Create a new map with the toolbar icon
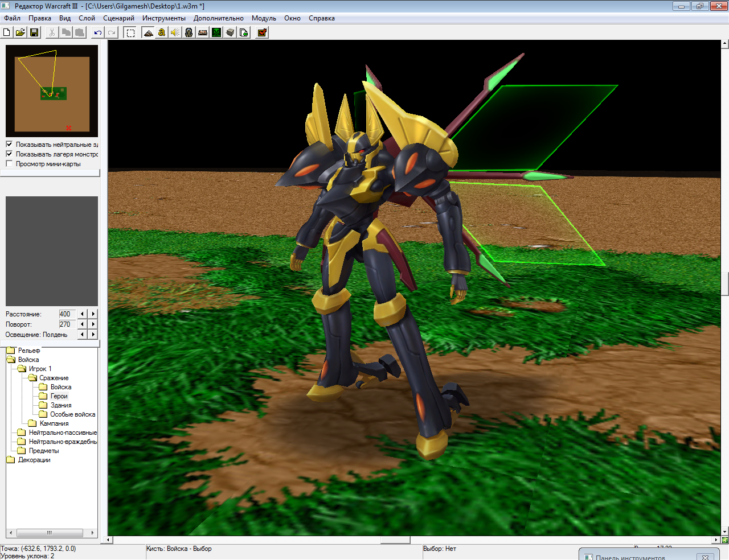 click(x=7, y=32)
